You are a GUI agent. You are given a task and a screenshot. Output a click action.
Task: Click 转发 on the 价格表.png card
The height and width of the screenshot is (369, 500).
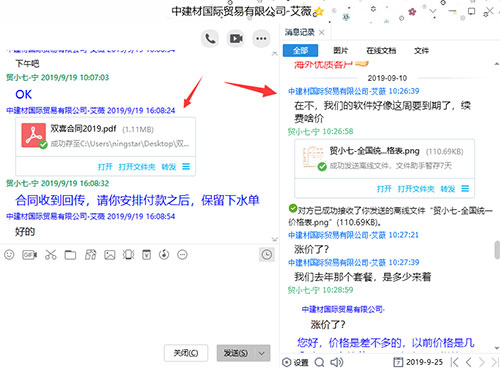(x=448, y=189)
